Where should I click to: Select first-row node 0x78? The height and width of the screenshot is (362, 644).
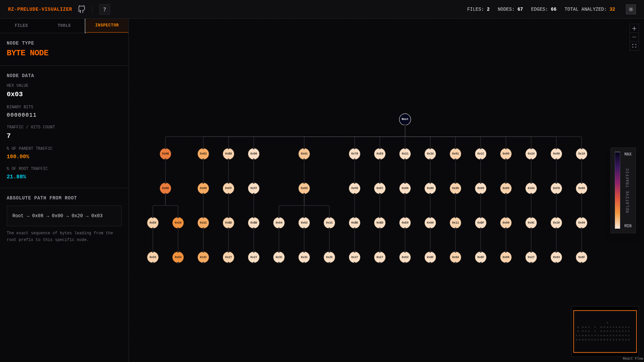(355, 154)
